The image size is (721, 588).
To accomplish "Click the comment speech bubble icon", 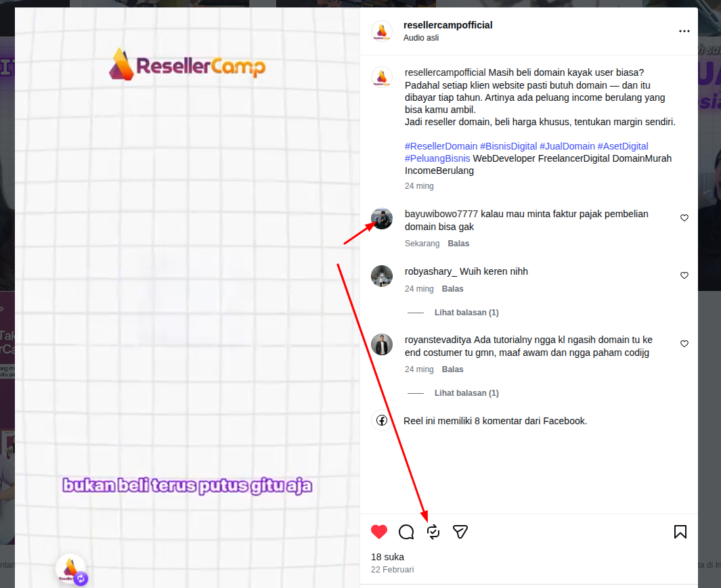I will (406, 531).
